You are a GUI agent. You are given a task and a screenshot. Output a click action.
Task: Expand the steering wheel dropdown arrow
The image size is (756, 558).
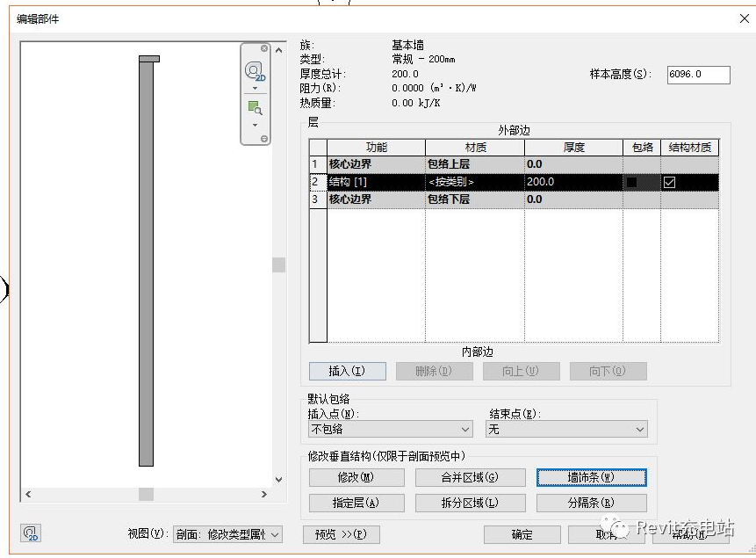coord(255,89)
